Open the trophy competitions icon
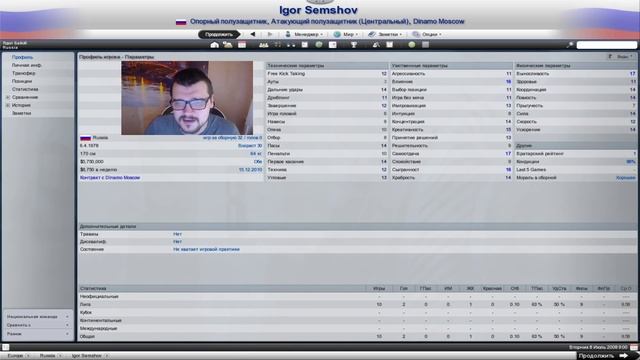The width and height of the screenshot is (640, 360). point(354,45)
